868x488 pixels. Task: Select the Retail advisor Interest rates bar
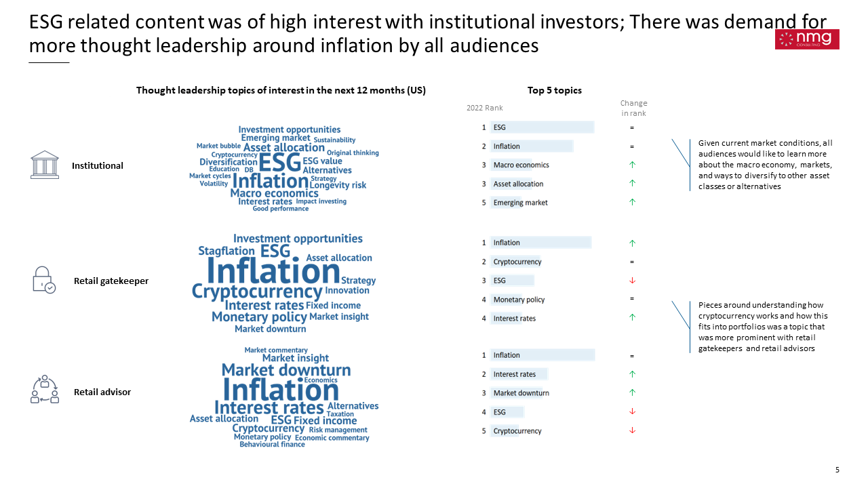[519, 374]
